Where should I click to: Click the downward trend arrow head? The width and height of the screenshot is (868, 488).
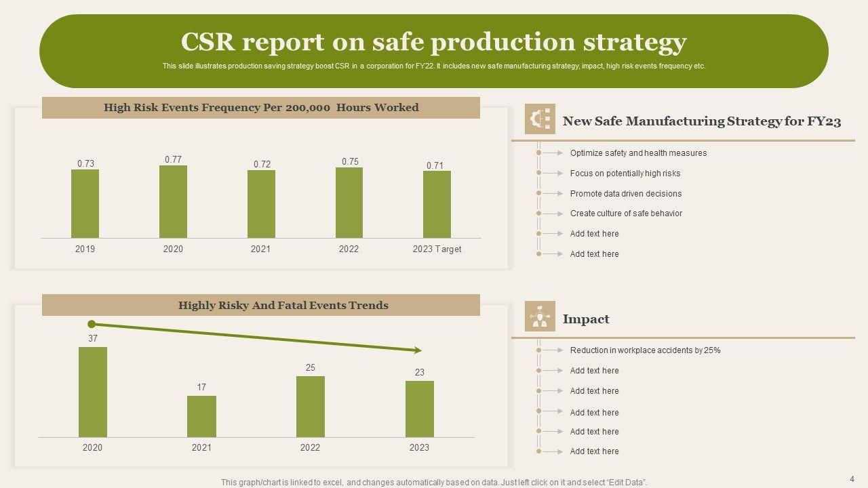[417, 350]
